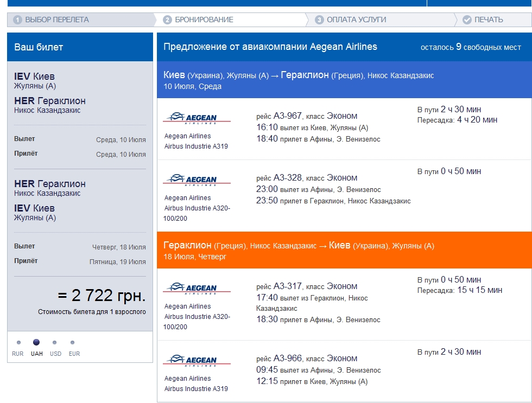Click the Печать step label
This screenshot has height=403, width=532.
489,20
